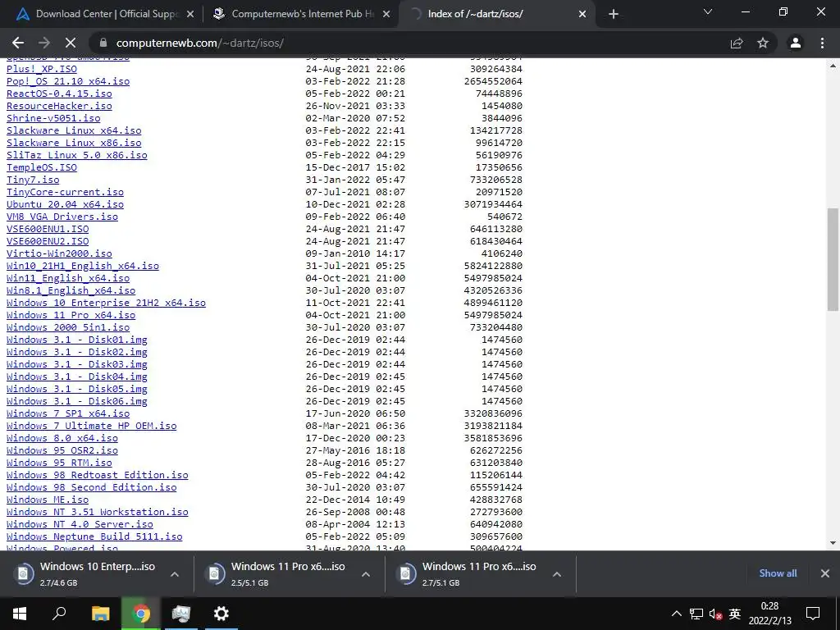Click the page vertical scrollbar thumb
The height and width of the screenshot is (630, 840).
833,259
